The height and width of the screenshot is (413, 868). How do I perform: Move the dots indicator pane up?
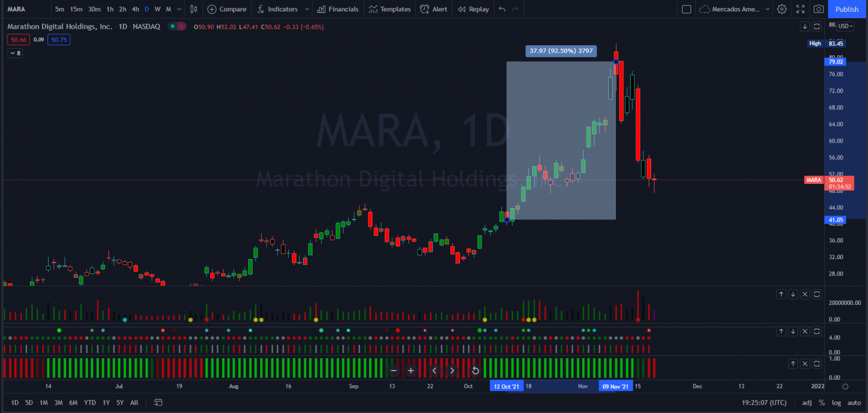[x=781, y=332]
